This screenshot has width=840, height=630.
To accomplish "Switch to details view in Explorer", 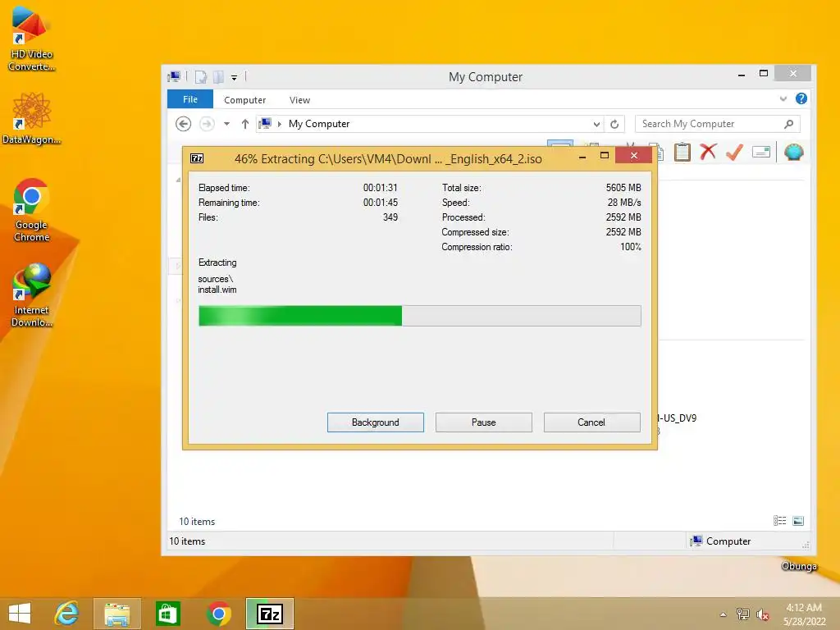I will (780, 521).
